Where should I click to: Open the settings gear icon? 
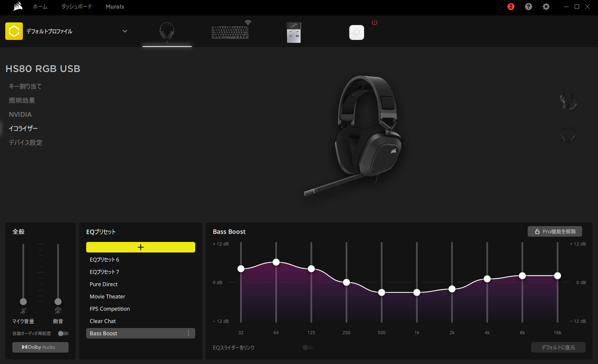tap(546, 6)
